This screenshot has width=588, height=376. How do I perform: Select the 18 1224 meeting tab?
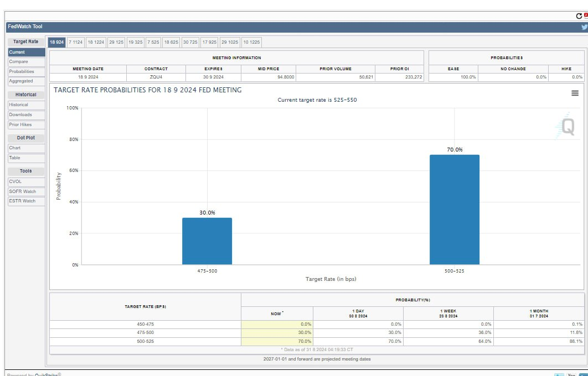[x=96, y=43]
